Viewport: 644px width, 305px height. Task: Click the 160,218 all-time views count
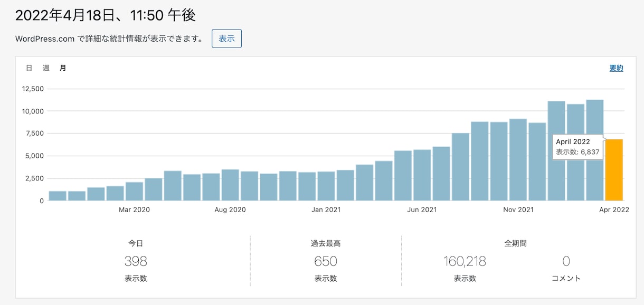click(465, 261)
